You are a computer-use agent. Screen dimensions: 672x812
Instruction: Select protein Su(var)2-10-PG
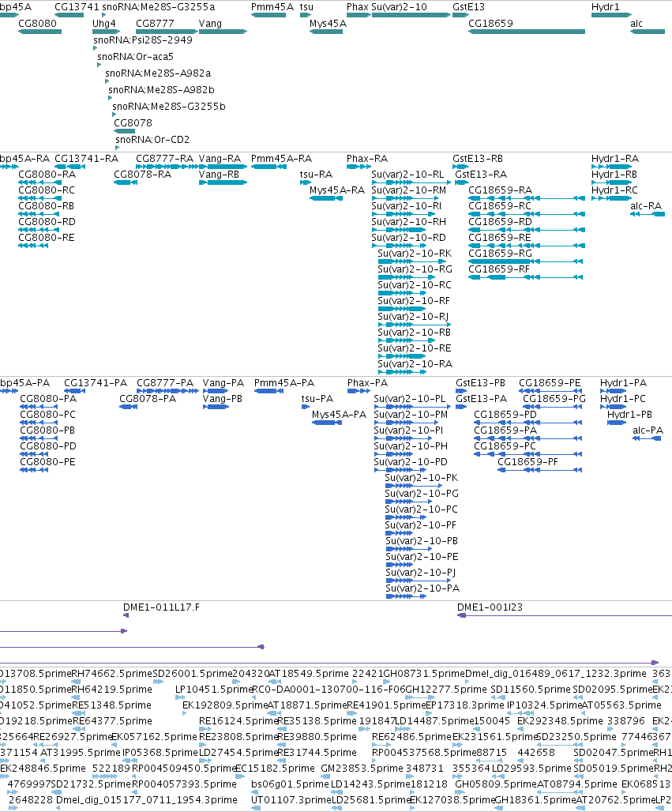(x=408, y=502)
